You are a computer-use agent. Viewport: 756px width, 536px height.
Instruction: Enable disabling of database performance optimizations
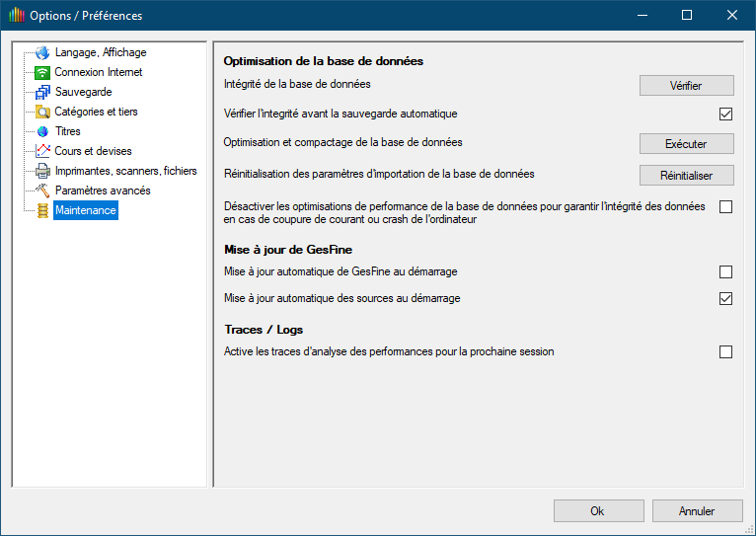725,207
